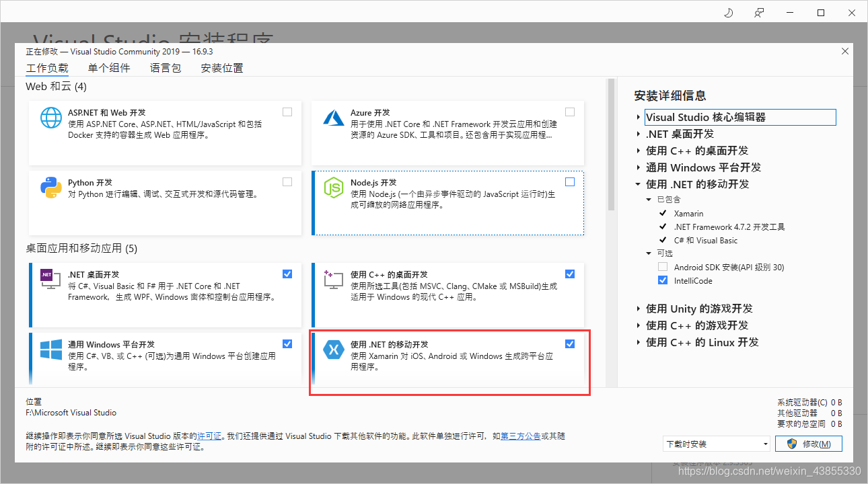Click the Xamarin mobile development icon

point(334,350)
